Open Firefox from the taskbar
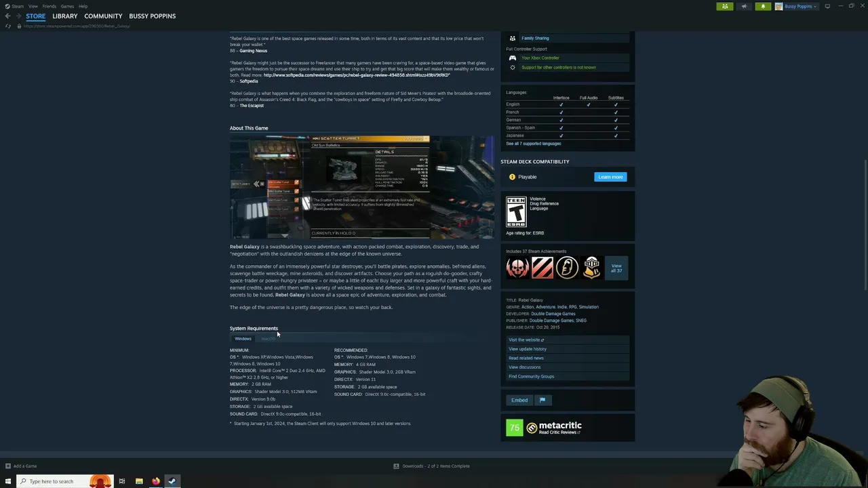This screenshot has height=488, width=868. (155, 481)
